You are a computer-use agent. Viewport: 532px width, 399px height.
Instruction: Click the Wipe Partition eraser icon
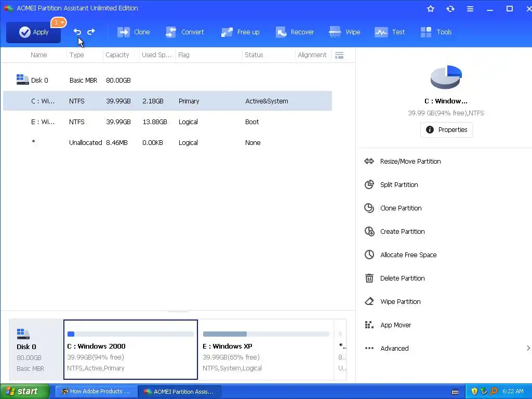point(369,301)
